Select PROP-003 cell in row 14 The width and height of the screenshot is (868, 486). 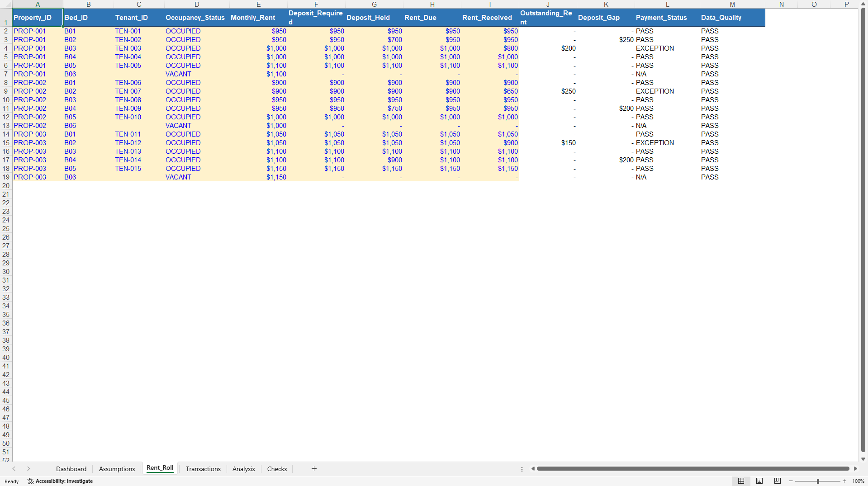click(38, 134)
